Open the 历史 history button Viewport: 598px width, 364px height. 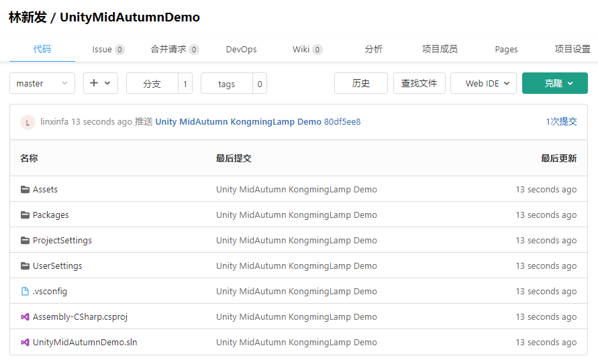tap(361, 83)
